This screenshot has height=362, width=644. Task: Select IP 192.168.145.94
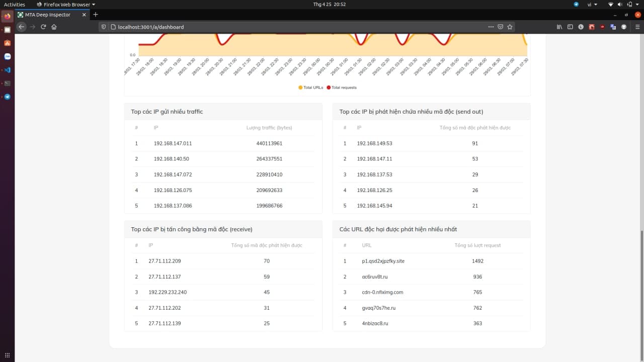pyautogui.click(x=374, y=206)
